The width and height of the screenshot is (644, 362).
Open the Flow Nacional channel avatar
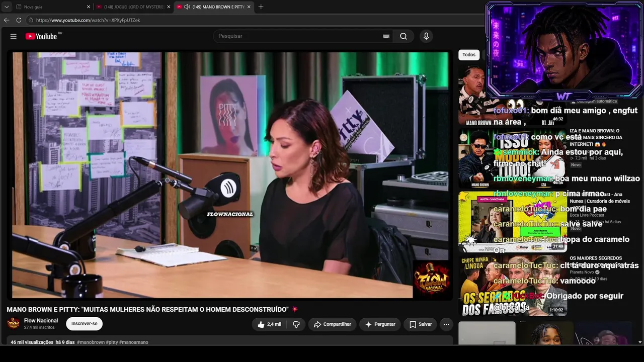13,323
